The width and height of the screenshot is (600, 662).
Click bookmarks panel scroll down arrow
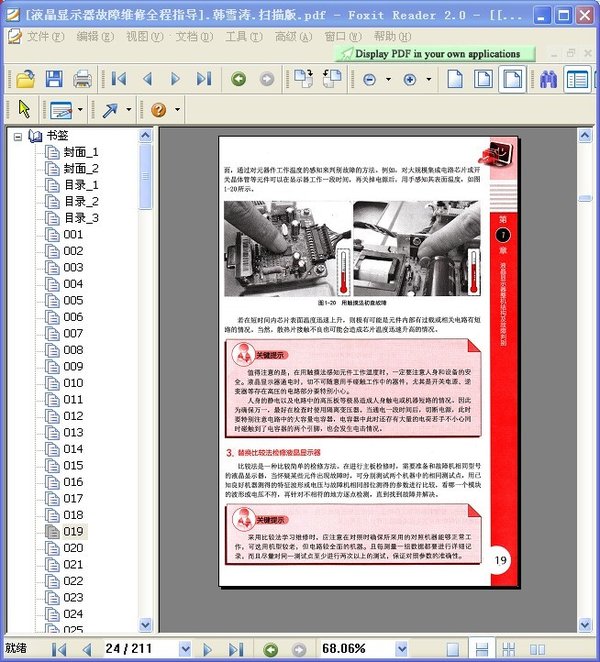click(x=145, y=625)
